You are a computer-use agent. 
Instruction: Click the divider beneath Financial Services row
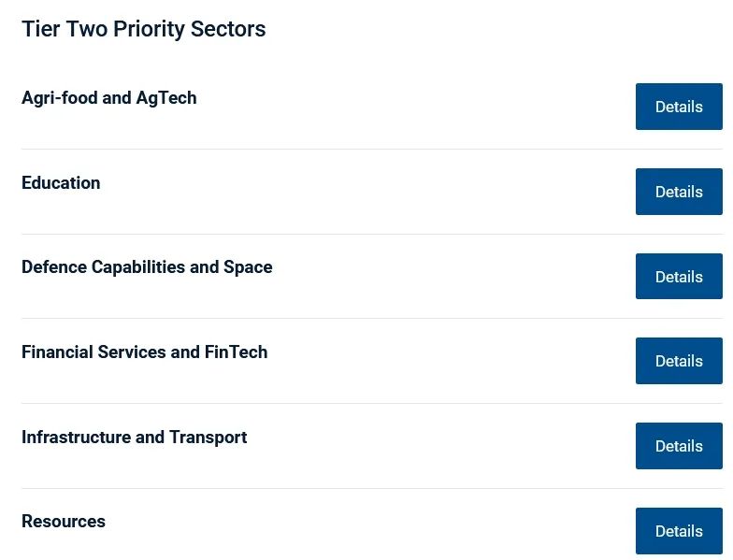[372, 404]
